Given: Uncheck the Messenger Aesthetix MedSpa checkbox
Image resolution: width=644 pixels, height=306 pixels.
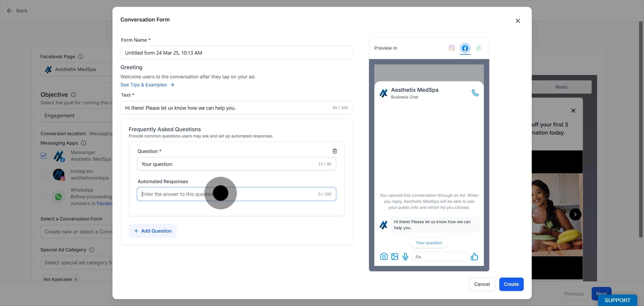Looking at the screenshot, I should point(44,156).
